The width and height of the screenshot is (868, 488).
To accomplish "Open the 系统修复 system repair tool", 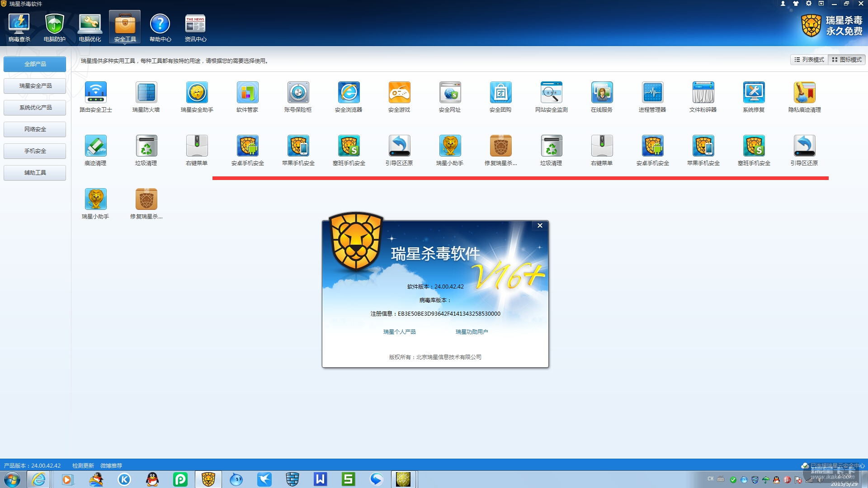I will point(754,97).
